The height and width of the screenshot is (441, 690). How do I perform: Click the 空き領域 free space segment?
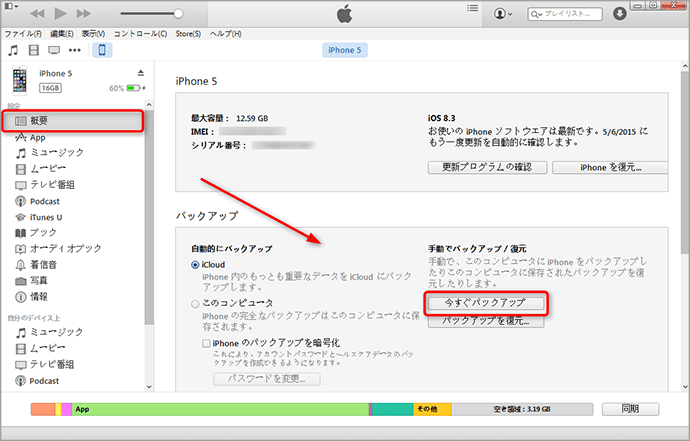[x=522, y=409]
